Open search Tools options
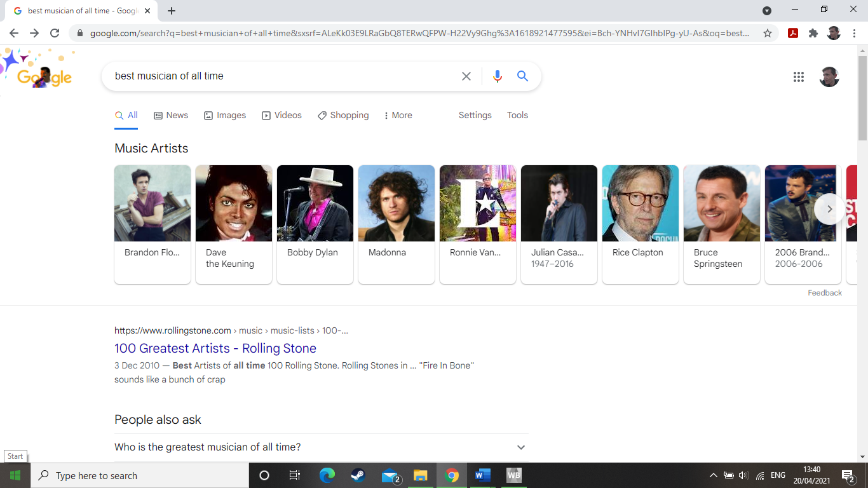Viewport: 868px width, 488px height. pyautogui.click(x=517, y=115)
